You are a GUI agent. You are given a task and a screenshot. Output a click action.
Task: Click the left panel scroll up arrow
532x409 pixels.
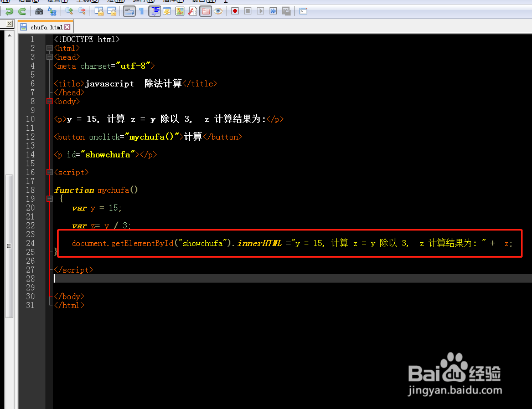9,35
